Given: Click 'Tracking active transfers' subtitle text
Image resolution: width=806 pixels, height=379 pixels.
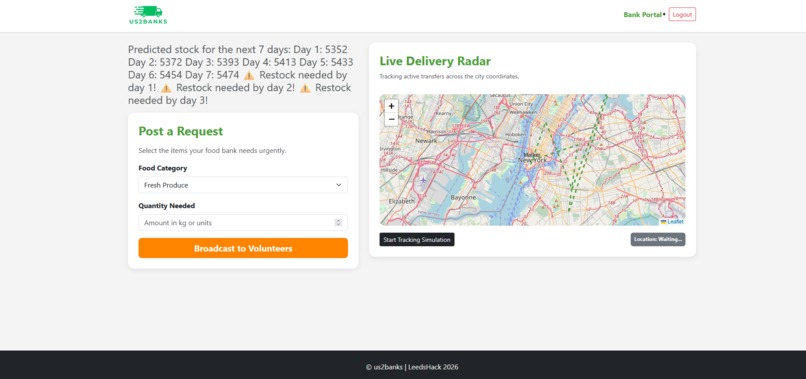Looking at the screenshot, I should (x=449, y=77).
